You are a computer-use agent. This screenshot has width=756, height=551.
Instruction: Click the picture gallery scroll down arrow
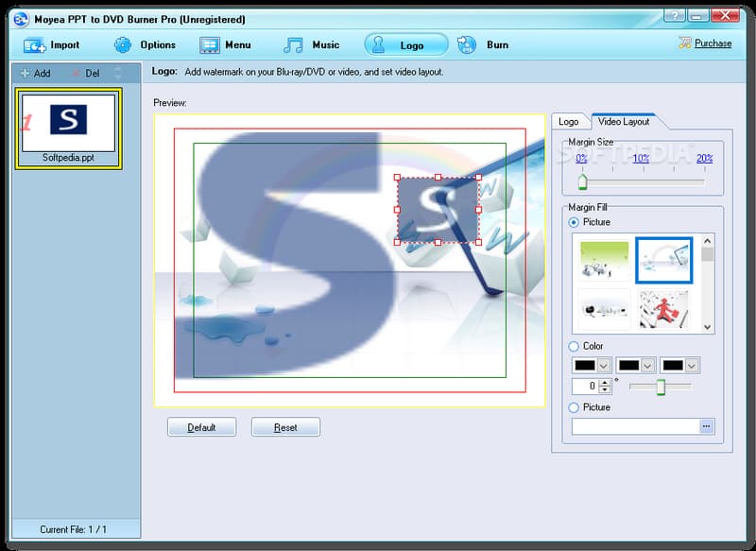707,327
